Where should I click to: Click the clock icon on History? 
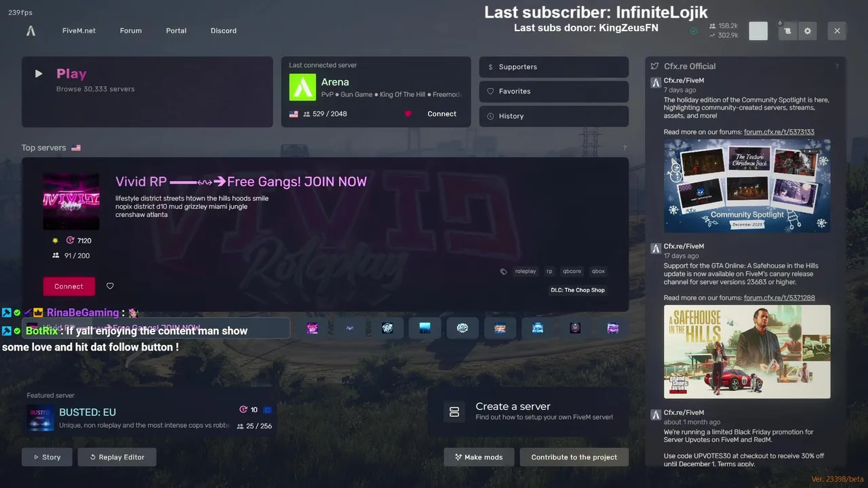tap(490, 116)
